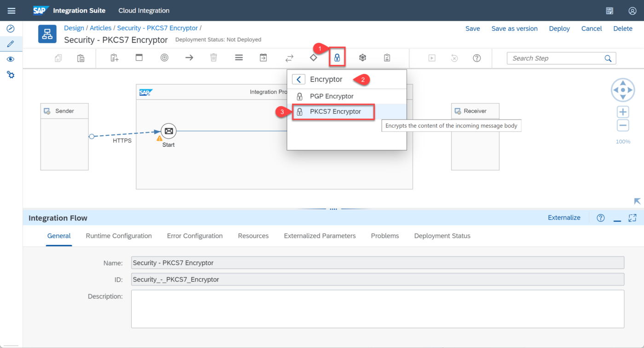The height and width of the screenshot is (348, 644).
Task: Open the Events target icon
Action: pyautogui.click(x=164, y=58)
